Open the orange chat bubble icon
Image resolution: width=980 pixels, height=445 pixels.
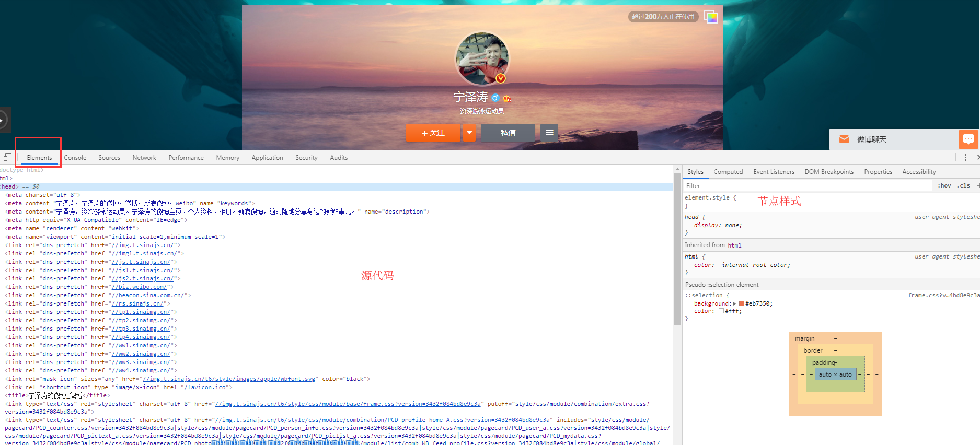(x=968, y=139)
